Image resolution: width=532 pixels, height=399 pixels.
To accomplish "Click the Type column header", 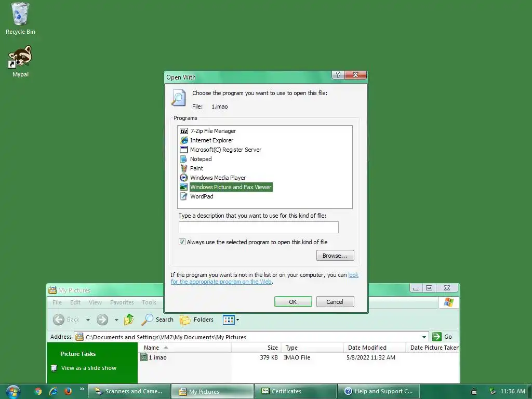I will (312, 348).
